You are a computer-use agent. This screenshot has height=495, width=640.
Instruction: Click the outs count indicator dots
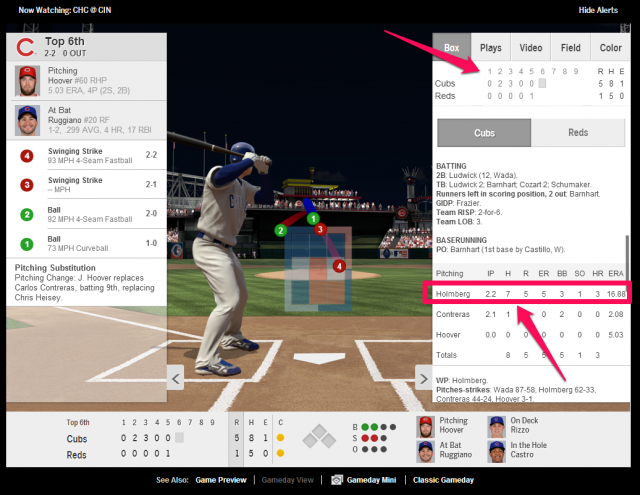click(x=374, y=449)
